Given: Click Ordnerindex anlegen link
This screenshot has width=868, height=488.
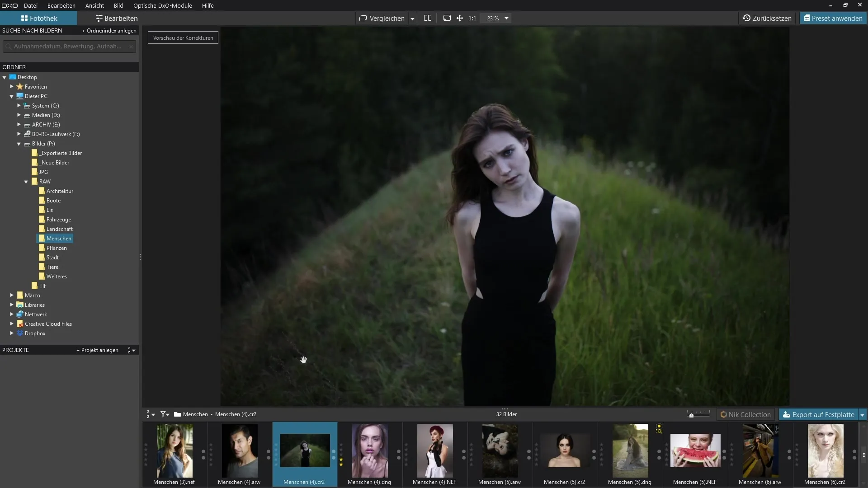Looking at the screenshot, I should [109, 31].
